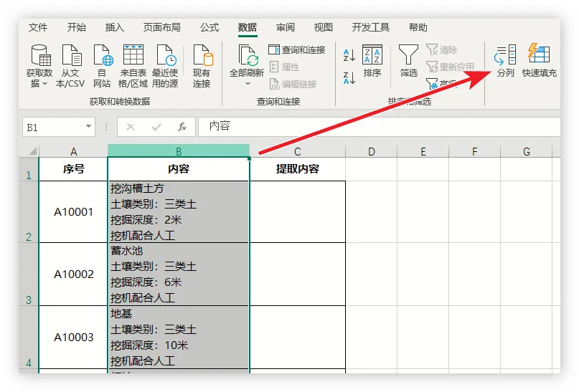Switch to the 公式 tab
The width and height of the screenshot is (579, 392).
coord(210,27)
